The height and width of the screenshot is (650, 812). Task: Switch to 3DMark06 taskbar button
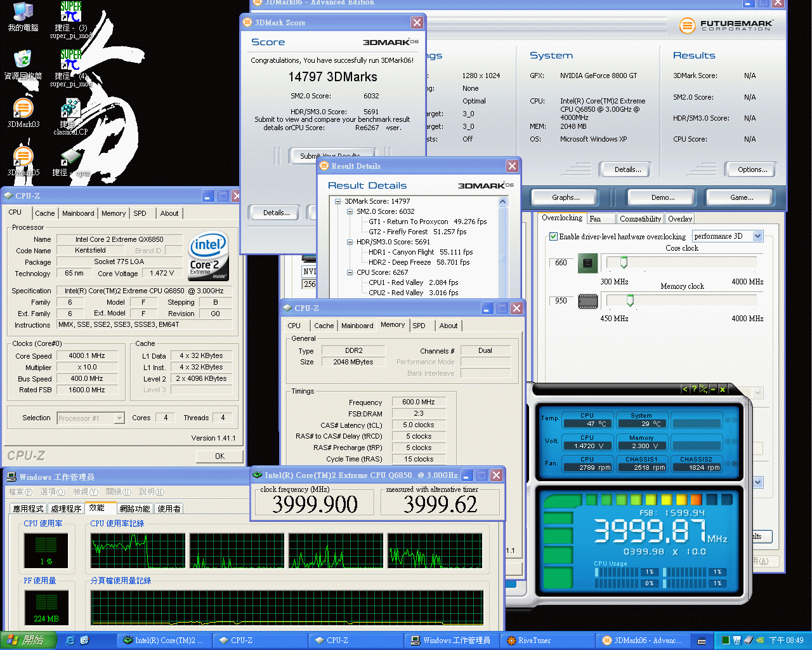point(643,640)
